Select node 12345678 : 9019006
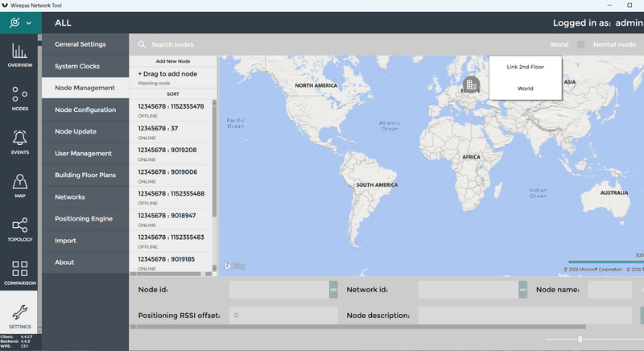This screenshot has width=644, height=351. 171,175
